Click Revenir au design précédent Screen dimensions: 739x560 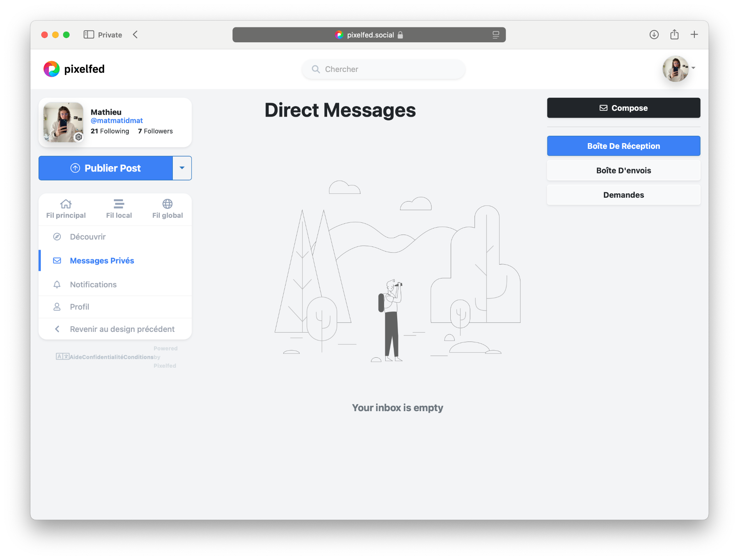(x=122, y=329)
